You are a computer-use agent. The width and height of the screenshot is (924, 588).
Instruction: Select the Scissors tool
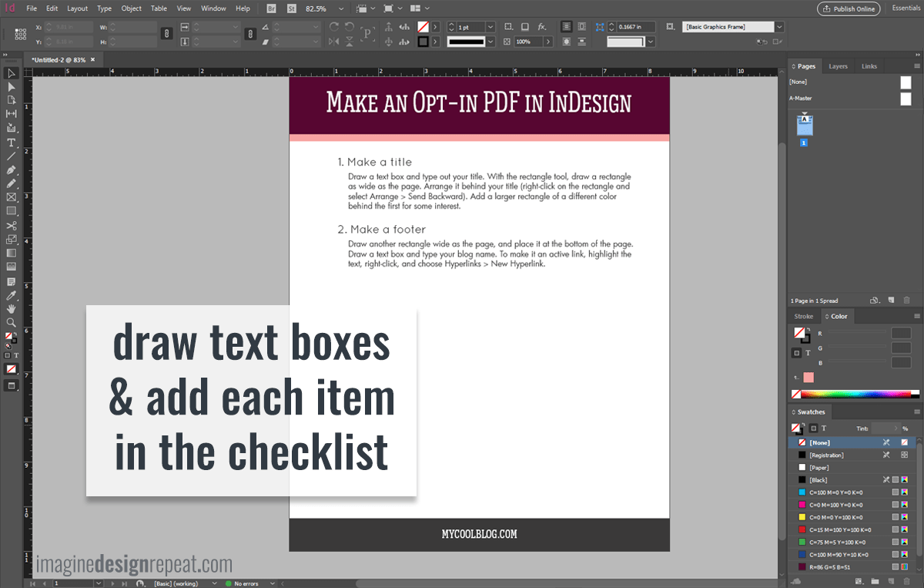[x=12, y=226]
